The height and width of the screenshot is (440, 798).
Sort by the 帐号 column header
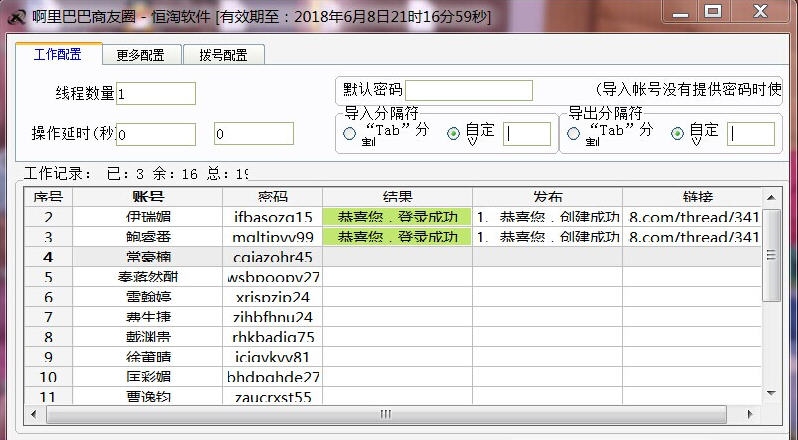pos(148,197)
